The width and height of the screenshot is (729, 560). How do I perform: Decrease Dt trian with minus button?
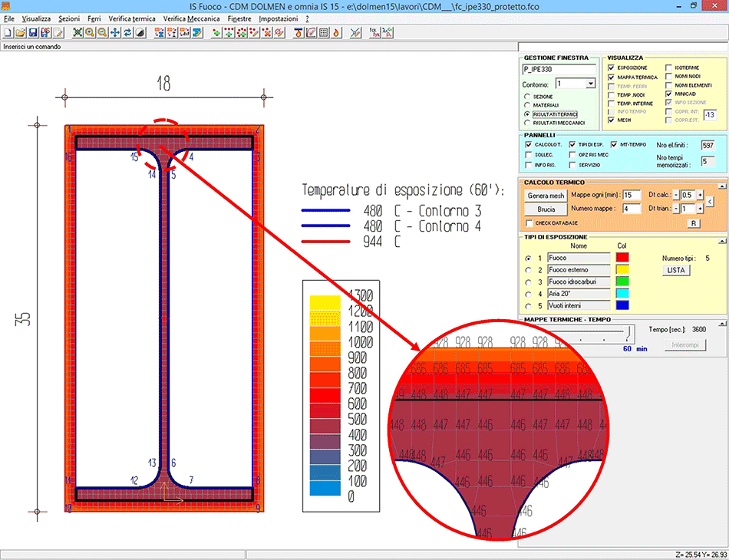[x=676, y=209]
